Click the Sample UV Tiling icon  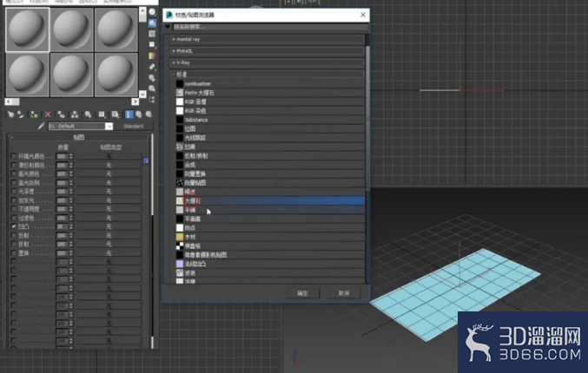tap(152, 45)
